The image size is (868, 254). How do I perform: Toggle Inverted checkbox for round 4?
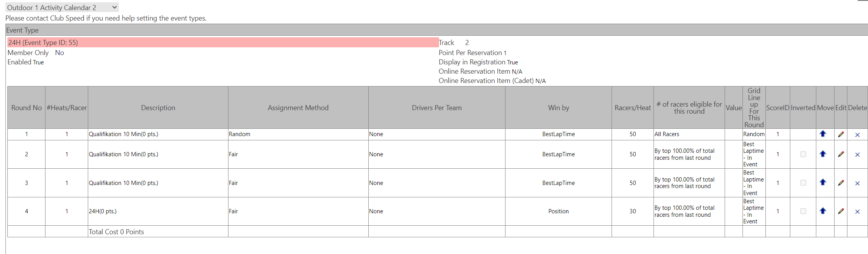tap(803, 211)
